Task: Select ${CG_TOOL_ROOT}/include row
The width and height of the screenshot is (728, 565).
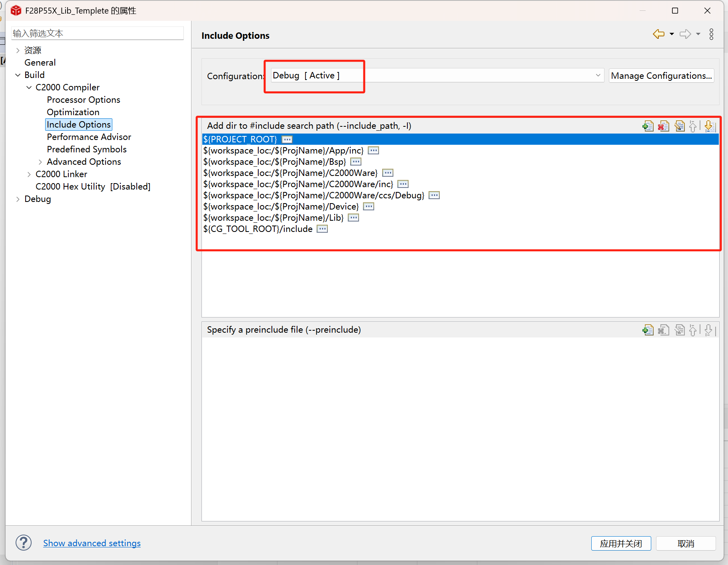Action: pyautogui.click(x=461, y=229)
